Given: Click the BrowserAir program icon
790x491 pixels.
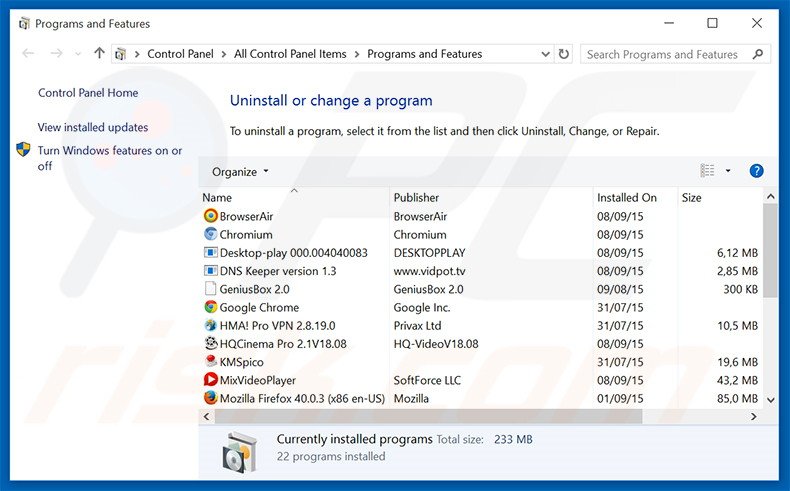Looking at the screenshot, I should tap(211, 216).
